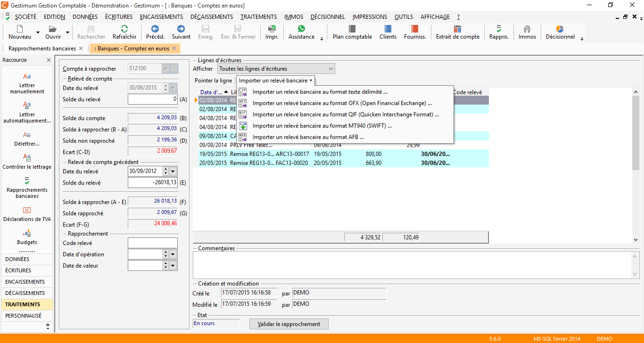Open Fourniss. from the toolbar

pyautogui.click(x=415, y=32)
